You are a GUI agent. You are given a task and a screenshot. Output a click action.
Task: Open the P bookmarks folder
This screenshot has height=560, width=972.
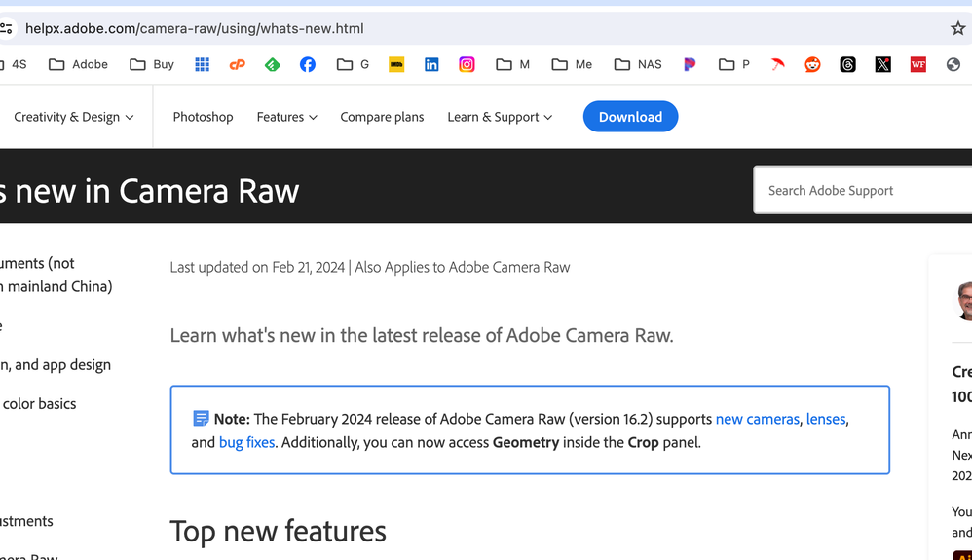[734, 64]
